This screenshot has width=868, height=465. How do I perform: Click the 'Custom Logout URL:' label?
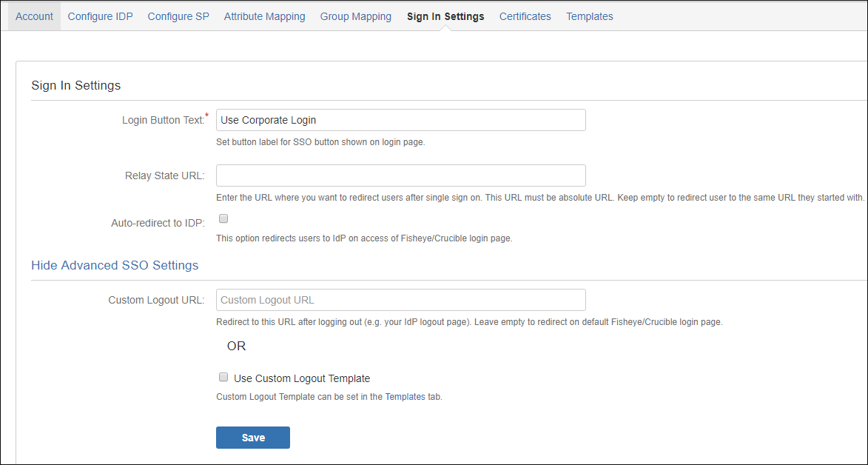tap(157, 301)
